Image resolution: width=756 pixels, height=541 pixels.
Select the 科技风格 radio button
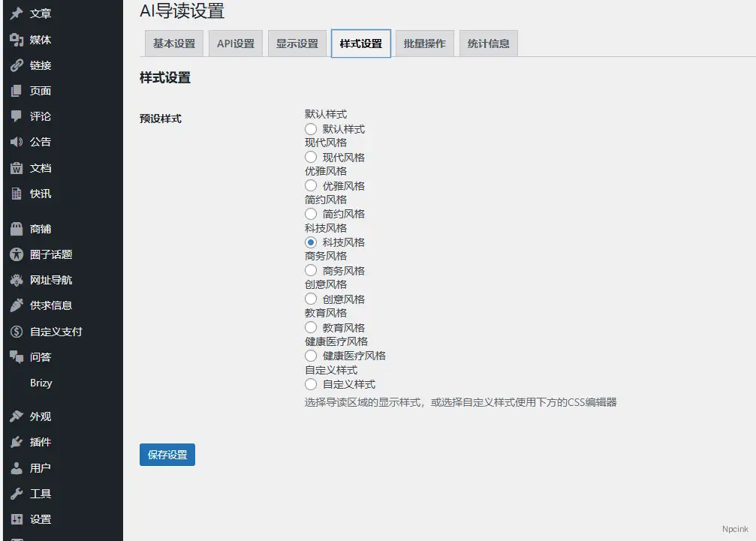[x=309, y=242]
